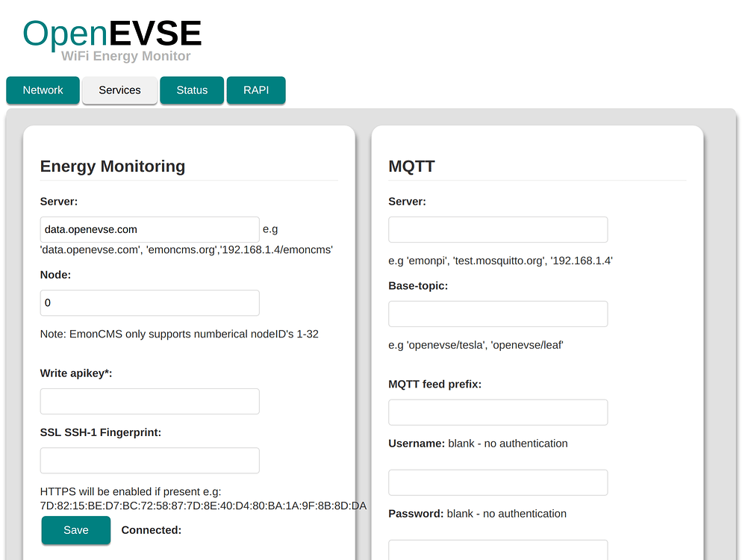Open the RAPI tab
Screen dimensions: 751x560
(x=256, y=90)
